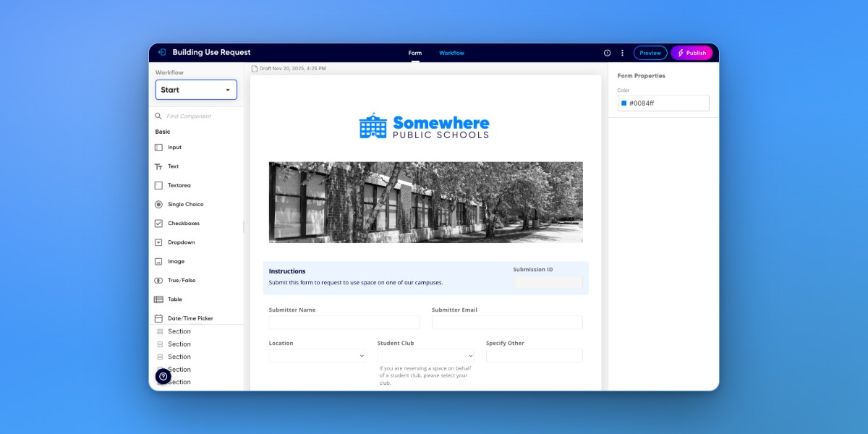This screenshot has width=868, height=434.
Task: Click the student club helper text
Action: 425,375
